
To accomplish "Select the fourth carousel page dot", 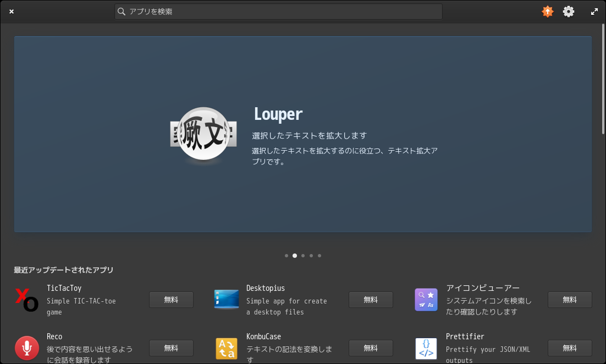I will click(x=311, y=256).
